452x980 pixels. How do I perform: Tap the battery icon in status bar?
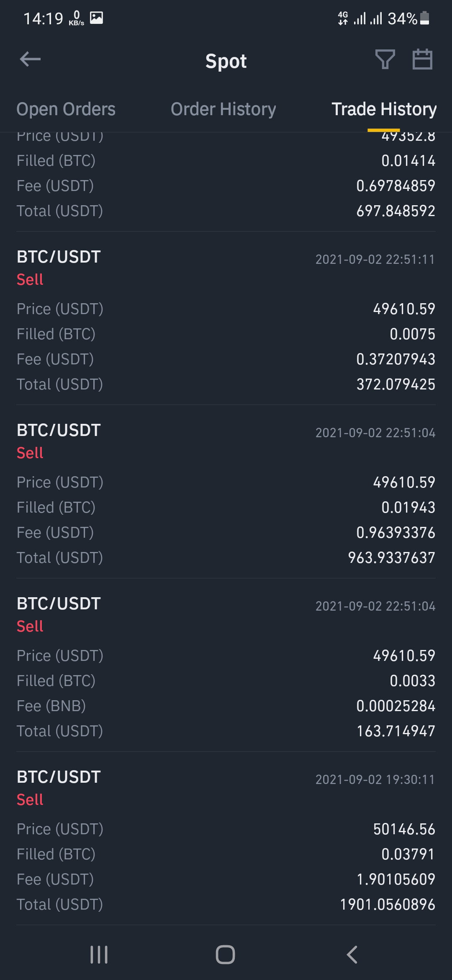coord(424,18)
